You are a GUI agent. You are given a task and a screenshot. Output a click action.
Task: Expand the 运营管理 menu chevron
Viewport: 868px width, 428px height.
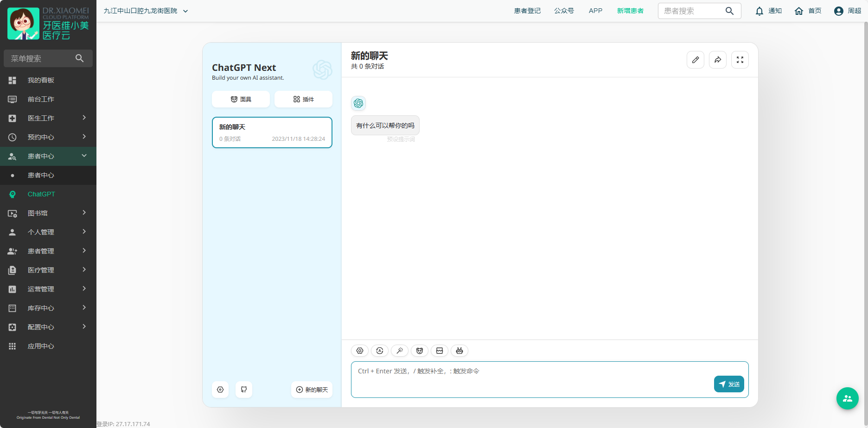[x=84, y=289]
